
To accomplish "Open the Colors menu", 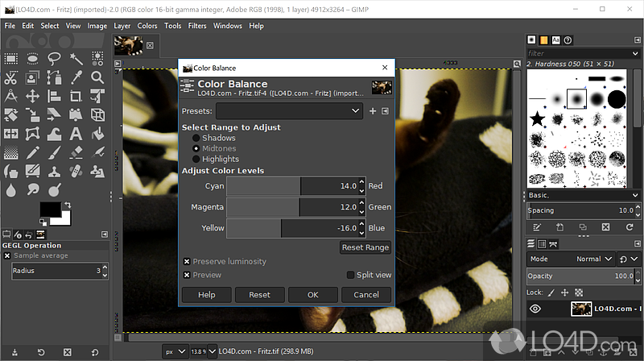I will 147,26.
